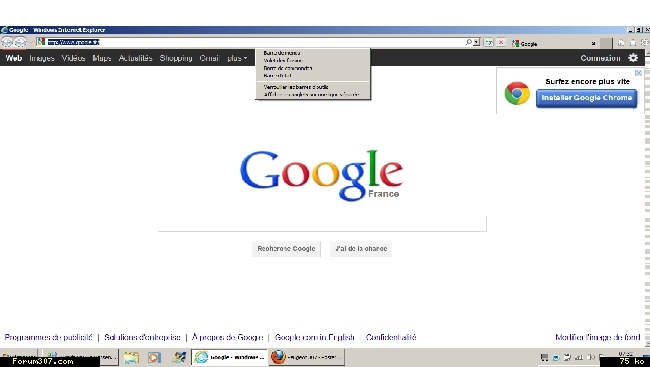Open Images in the Google bar
Image resolution: width=650 pixels, height=367 pixels.
pos(42,58)
